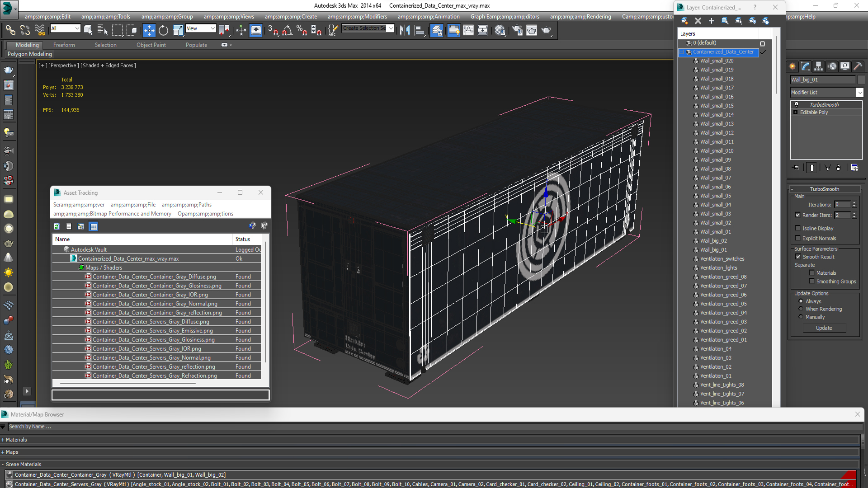Switch to the Freeform ribbon tab
Screen dimensions: 868x488
pos(64,45)
